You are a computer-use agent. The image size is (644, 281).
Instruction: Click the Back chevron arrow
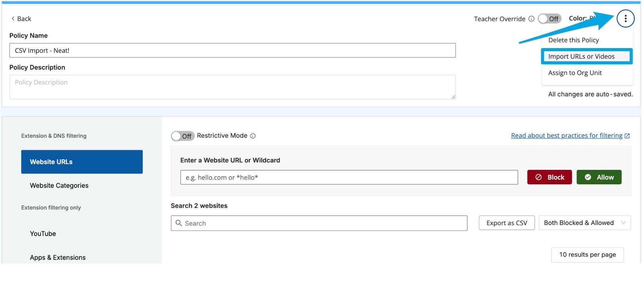(x=13, y=18)
